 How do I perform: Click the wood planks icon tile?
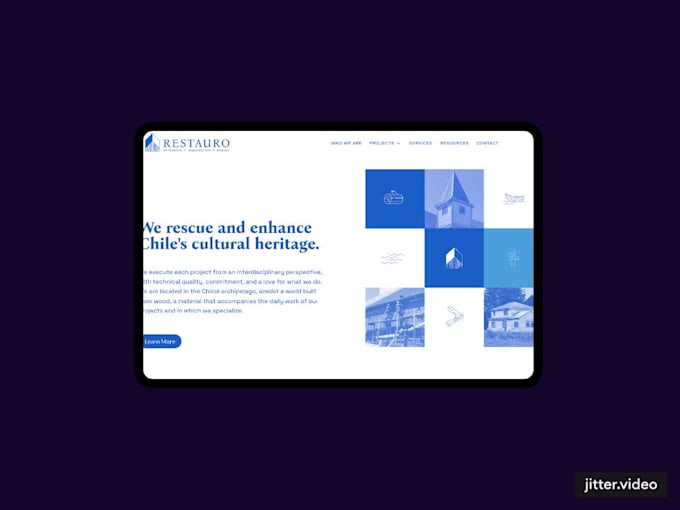coord(454,317)
